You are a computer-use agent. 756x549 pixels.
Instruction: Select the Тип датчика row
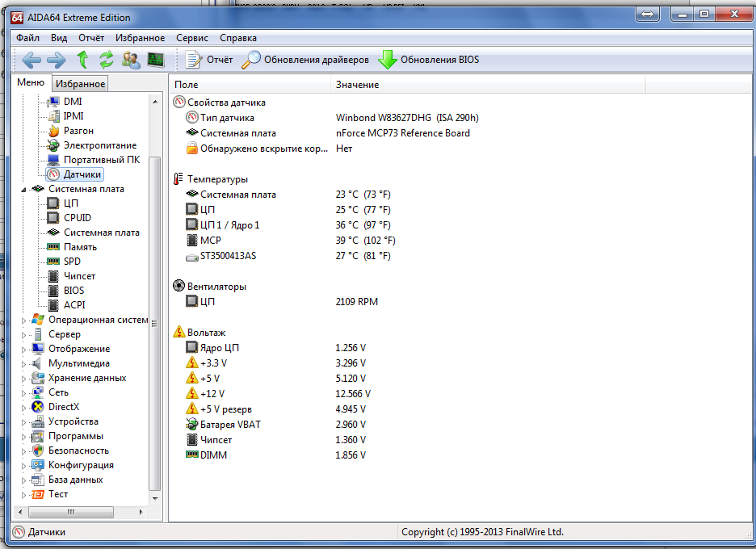[332, 118]
